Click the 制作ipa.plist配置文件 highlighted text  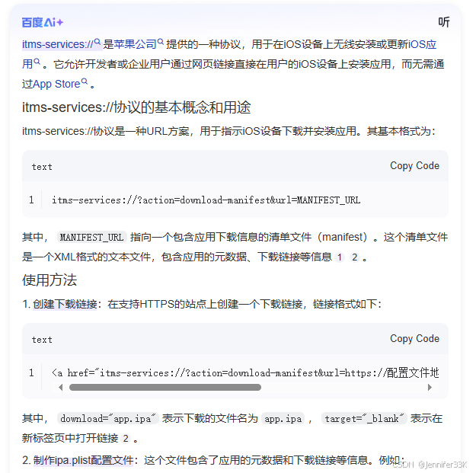click(84, 460)
